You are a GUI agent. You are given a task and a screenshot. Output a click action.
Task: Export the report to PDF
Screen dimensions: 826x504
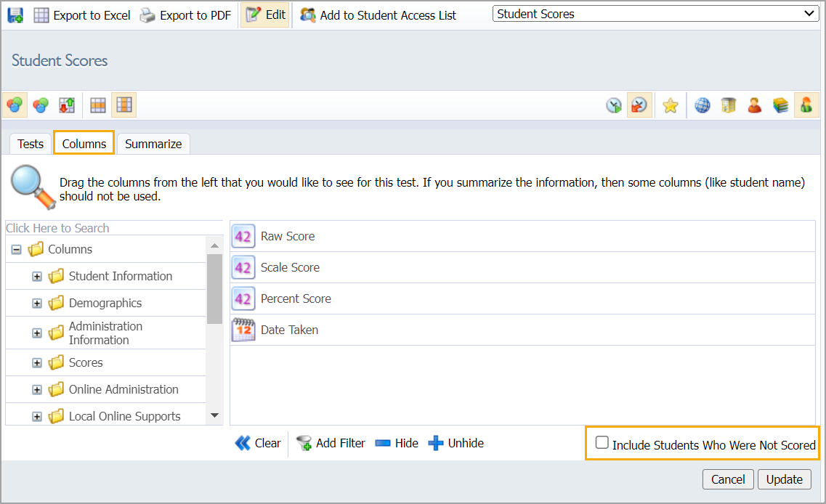pos(185,15)
